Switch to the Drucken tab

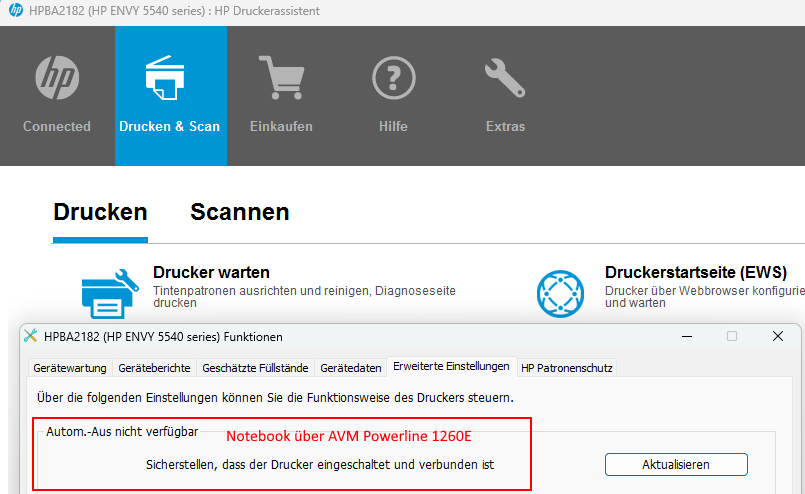tap(101, 212)
